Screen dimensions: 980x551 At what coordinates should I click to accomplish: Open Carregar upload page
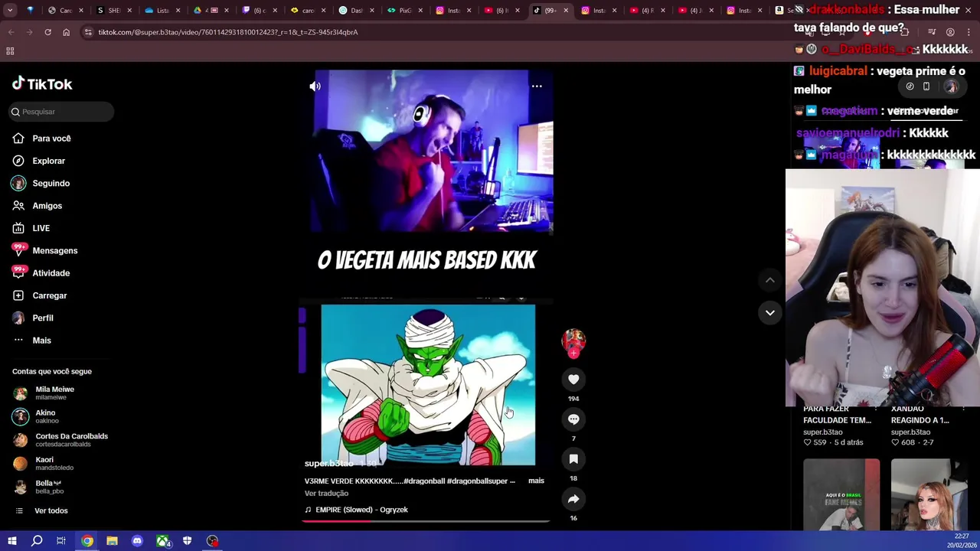49,295
